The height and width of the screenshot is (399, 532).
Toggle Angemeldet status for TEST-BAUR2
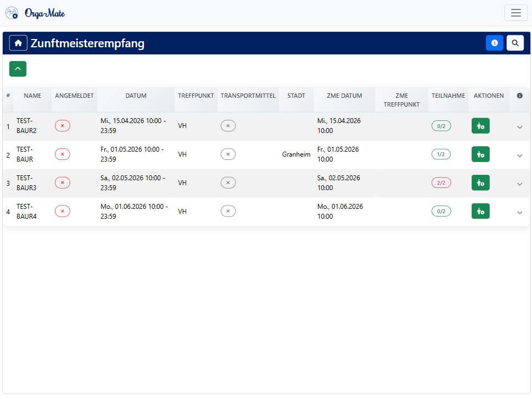63,126
